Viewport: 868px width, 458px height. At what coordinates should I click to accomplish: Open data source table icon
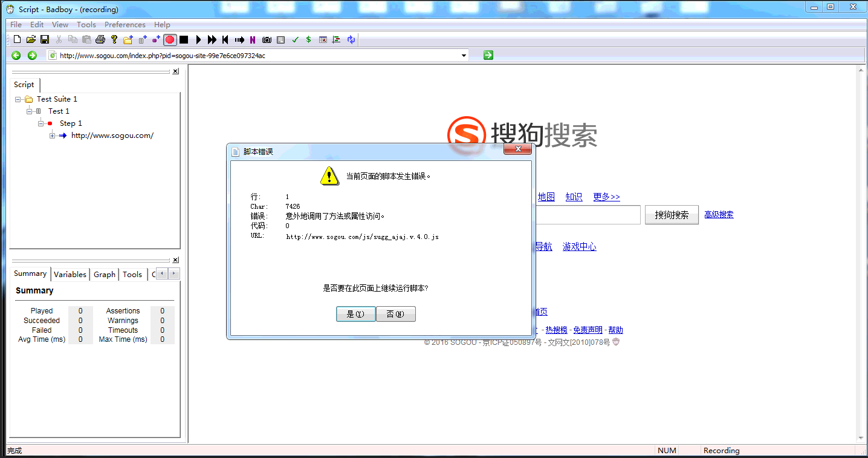point(323,40)
